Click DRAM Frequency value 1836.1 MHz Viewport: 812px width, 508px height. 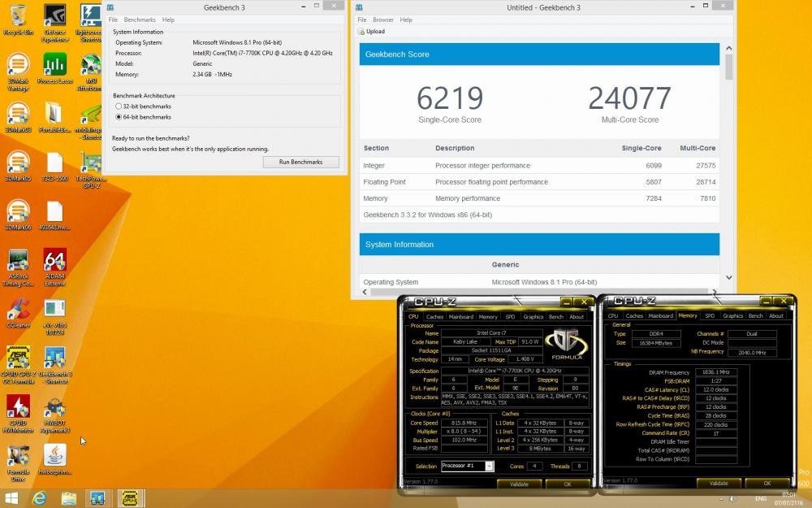pos(716,372)
